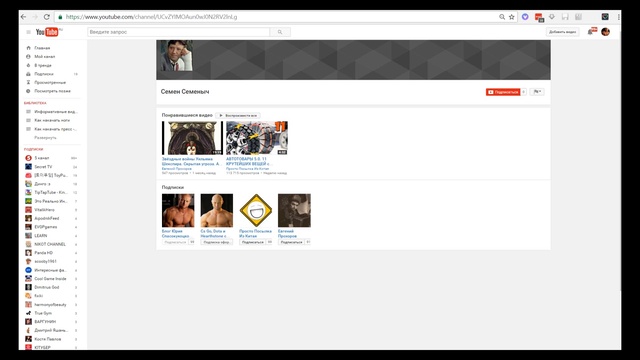Reload the page with the refresh icon

47,17
